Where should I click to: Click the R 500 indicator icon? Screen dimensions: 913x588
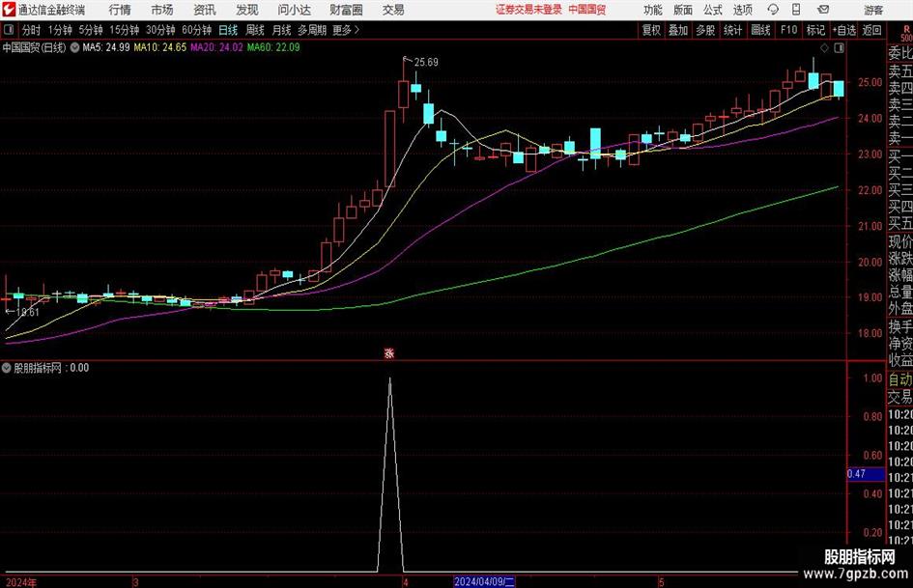(906, 33)
